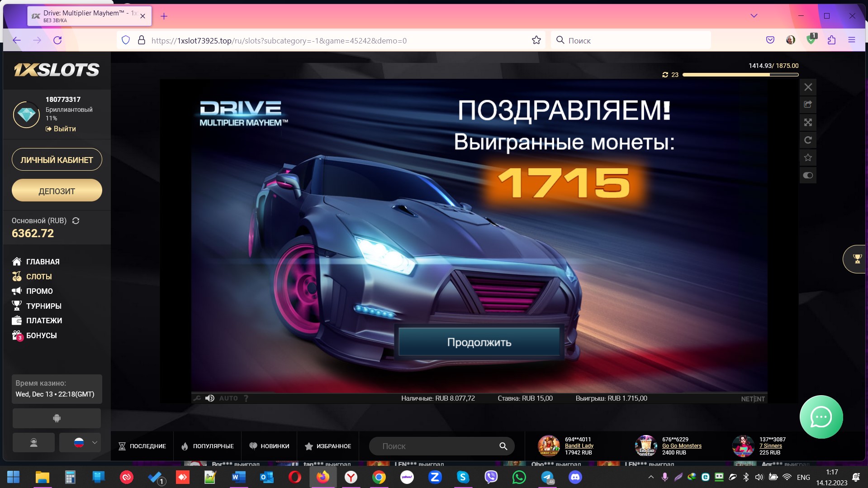Refresh the main RUB balance
The width and height of the screenshot is (868, 488).
click(x=76, y=221)
